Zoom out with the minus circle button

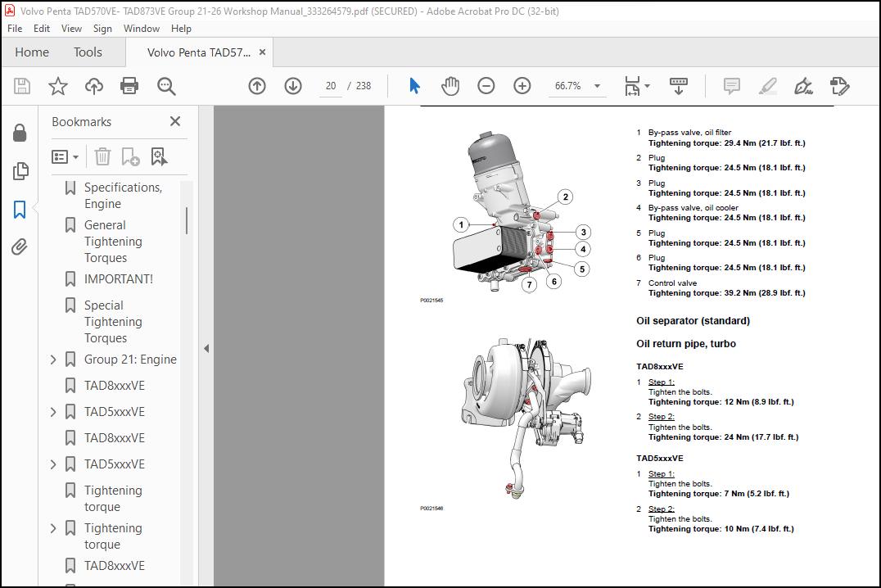(x=486, y=86)
